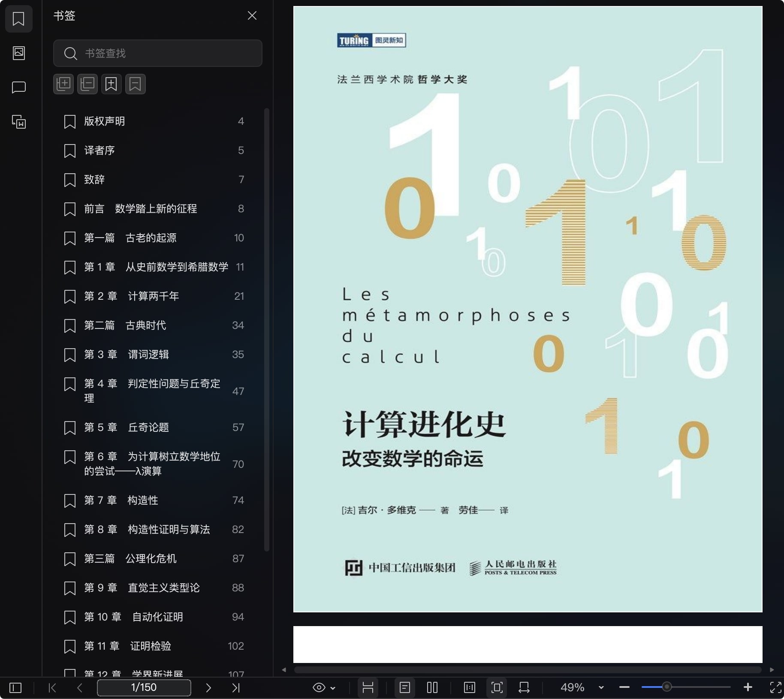Open the comments sidebar tab
Screen dimensions: 784x699
(x=18, y=87)
